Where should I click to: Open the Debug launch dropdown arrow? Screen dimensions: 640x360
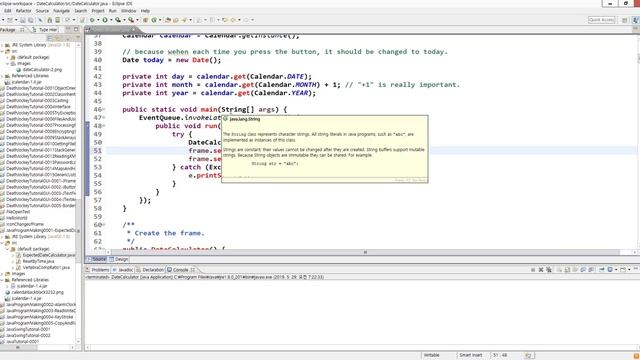point(98,20)
